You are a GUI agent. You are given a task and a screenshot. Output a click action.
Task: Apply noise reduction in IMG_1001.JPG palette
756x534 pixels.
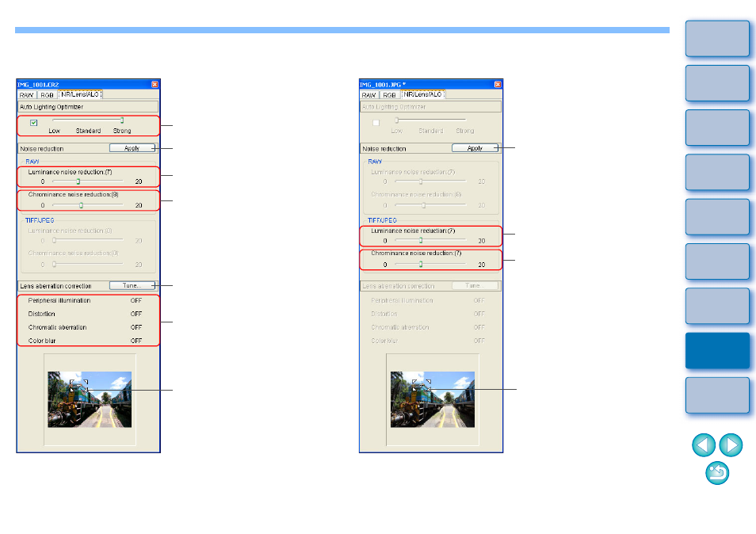475,148
